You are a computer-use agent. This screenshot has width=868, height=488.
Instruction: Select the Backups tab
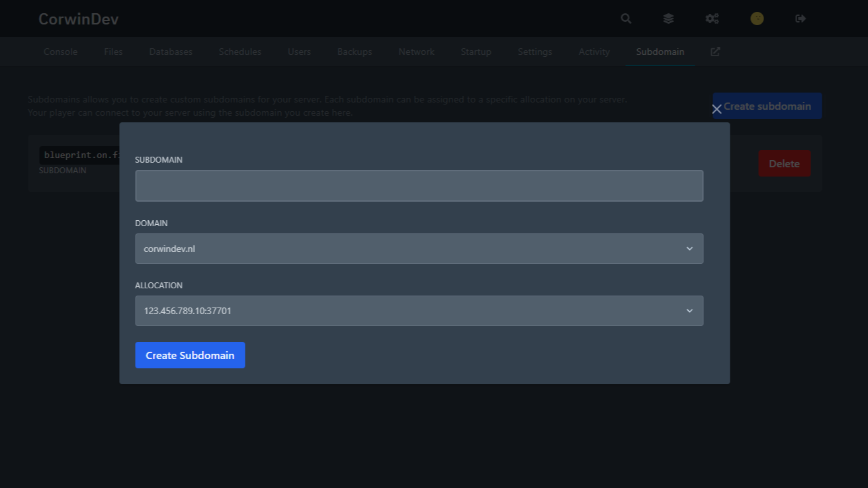355,52
